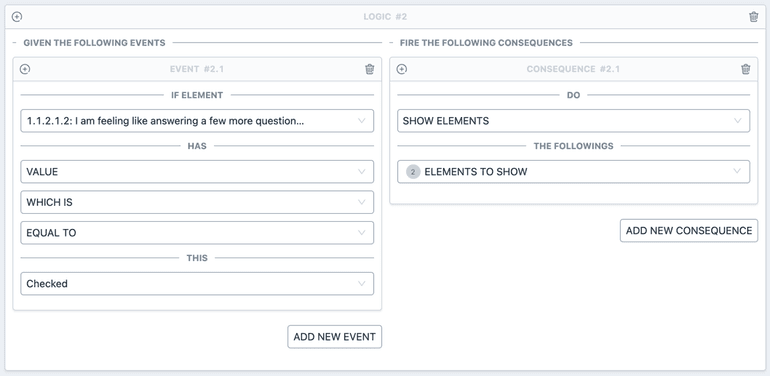The image size is (770, 376).
Task: Remove Event #2.1 using the trash icon
Action: [x=369, y=69]
